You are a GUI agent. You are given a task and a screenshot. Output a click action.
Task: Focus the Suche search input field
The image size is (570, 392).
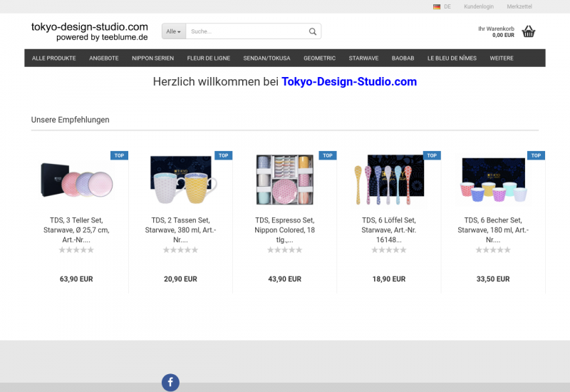[246, 31]
